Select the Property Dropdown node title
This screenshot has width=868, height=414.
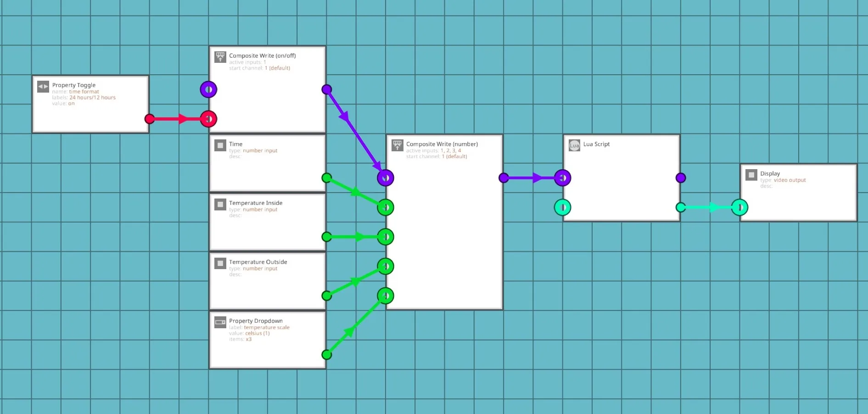[256, 321]
